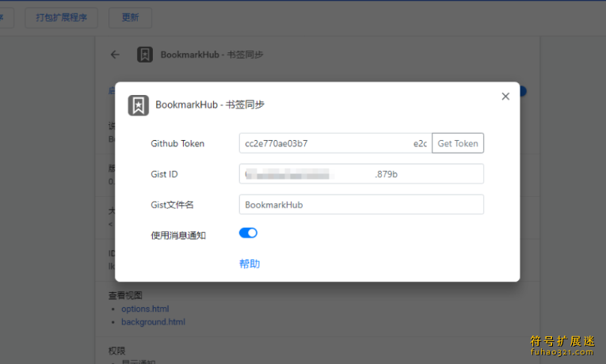Focus the Gist ID input field
Viewport: 606px width, 364px height.
pyautogui.click(x=361, y=174)
